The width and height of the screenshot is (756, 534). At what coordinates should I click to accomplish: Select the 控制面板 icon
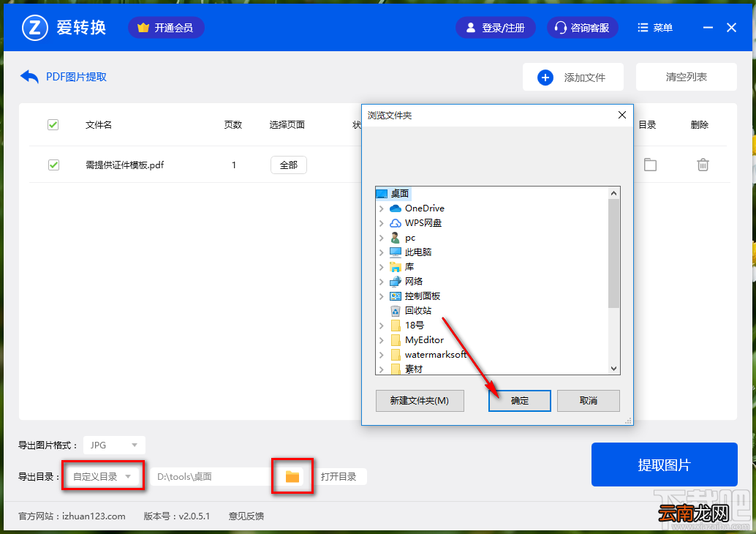tap(396, 296)
